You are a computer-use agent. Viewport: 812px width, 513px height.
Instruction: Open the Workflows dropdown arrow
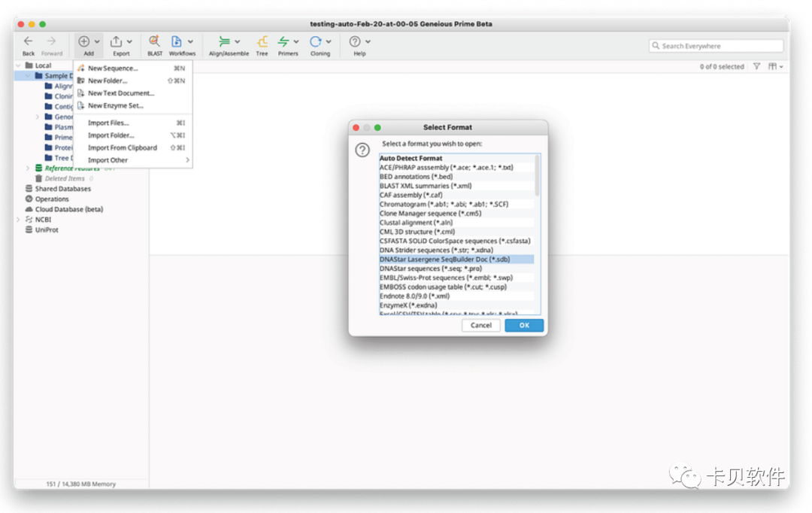point(190,41)
